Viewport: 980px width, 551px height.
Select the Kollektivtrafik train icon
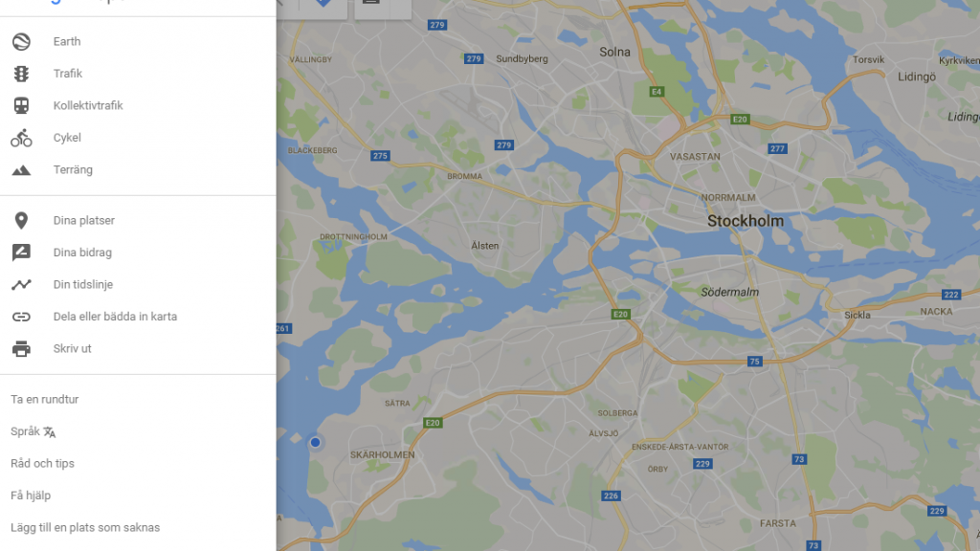[21, 105]
